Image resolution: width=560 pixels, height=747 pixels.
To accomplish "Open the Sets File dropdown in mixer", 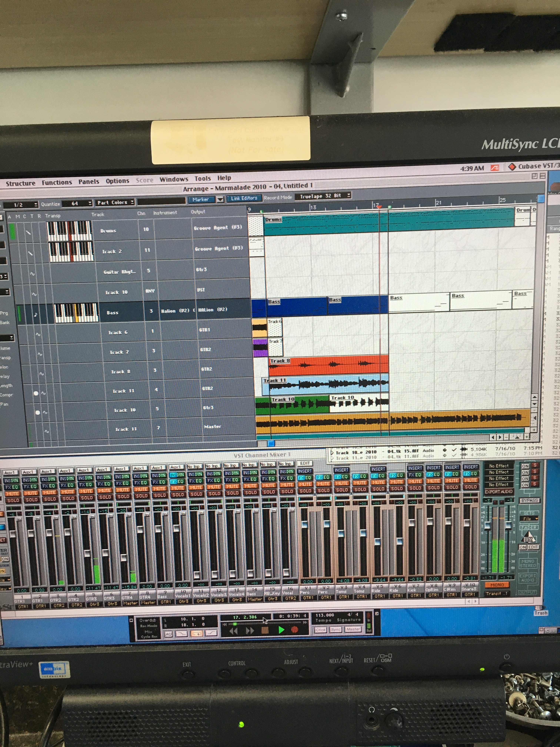I will pyautogui.click(x=529, y=518).
